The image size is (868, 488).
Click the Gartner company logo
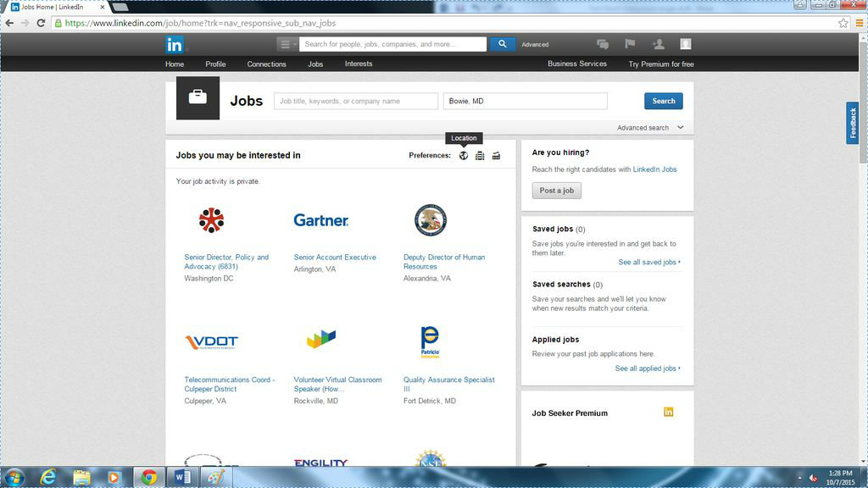click(x=321, y=220)
